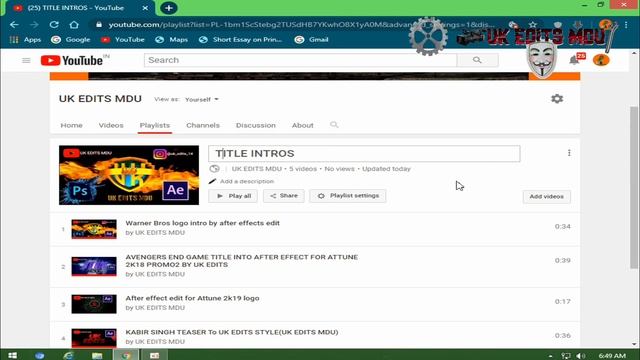The height and width of the screenshot is (360, 640).
Task: Click the playlist privacy globe icon
Action: (x=214, y=169)
